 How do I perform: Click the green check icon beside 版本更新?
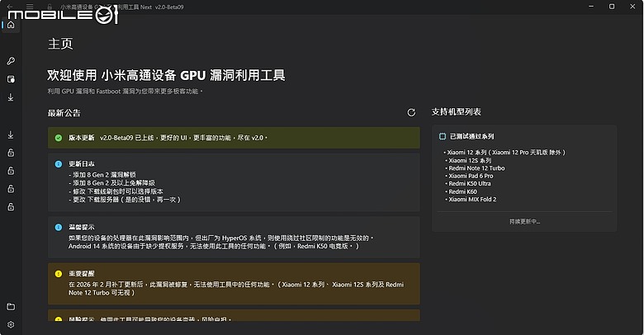click(x=59, y=138)
